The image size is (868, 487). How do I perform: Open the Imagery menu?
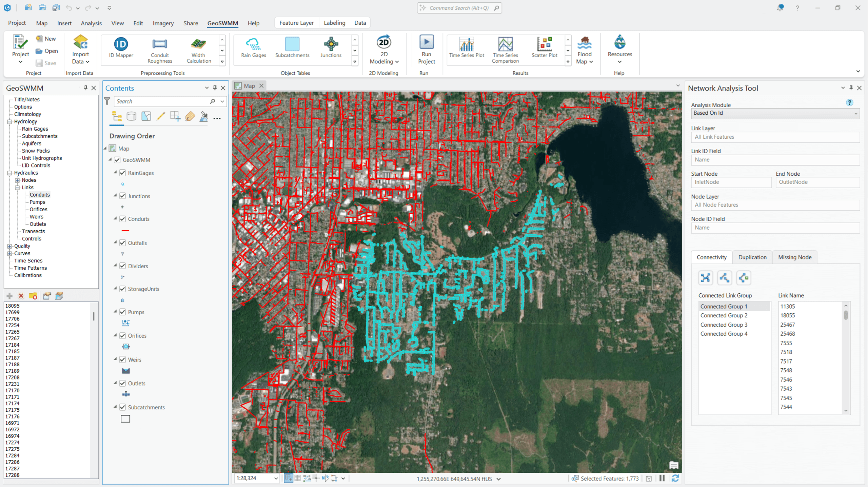pos(163,23)
